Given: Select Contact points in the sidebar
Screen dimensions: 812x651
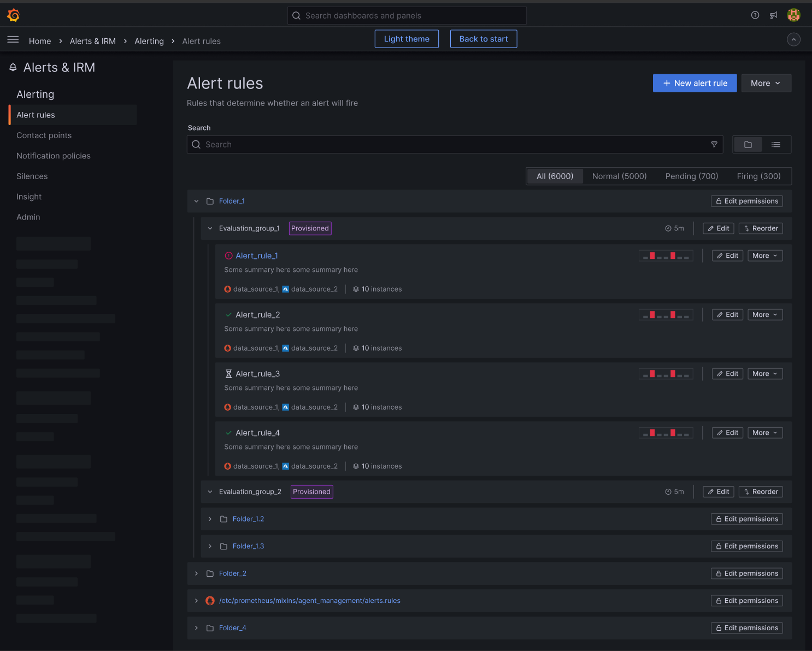Looking at the screenshot, I should pyautogui.click(x=44, y=135).
